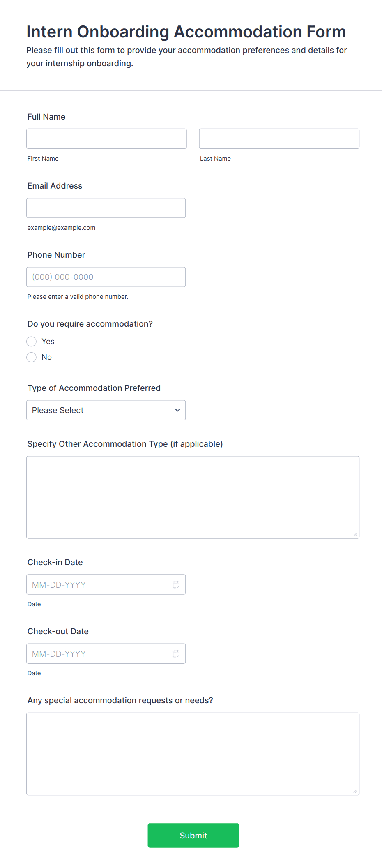This screenshot has width=382, height=868.
Task: Open the Check-out Date calendar picker icon
Action: pos(176,653)
